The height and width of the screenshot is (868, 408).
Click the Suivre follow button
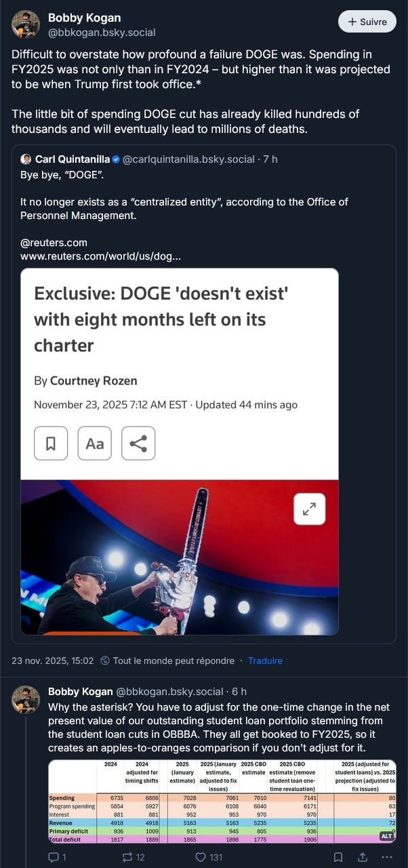click(x=367, y=22)
